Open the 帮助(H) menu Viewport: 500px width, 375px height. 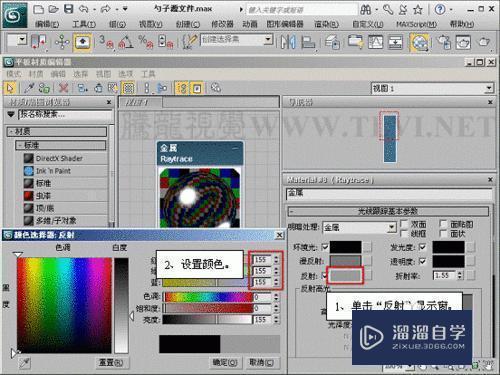pos(462,24)
